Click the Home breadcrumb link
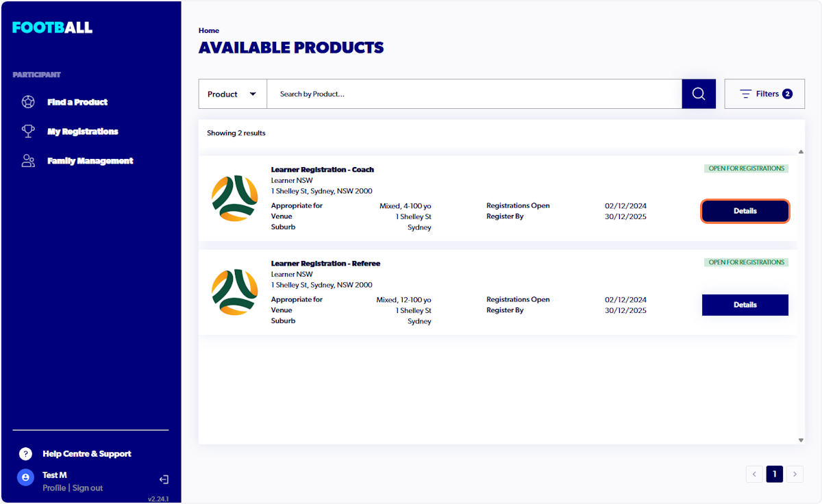 [209, 31]
